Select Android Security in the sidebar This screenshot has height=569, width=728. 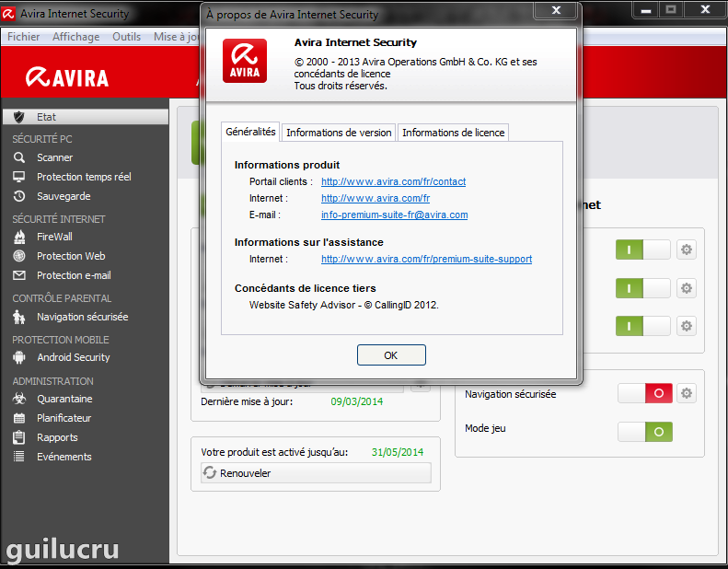(74, 357)
